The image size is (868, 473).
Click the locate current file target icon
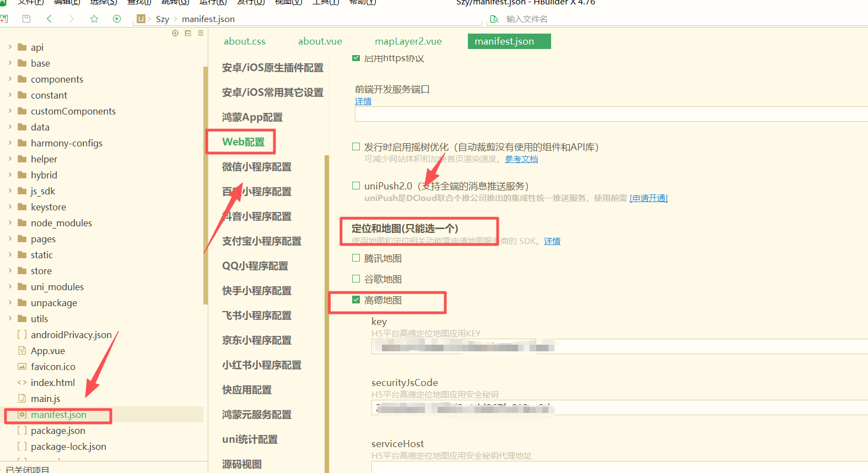[175, 33]
